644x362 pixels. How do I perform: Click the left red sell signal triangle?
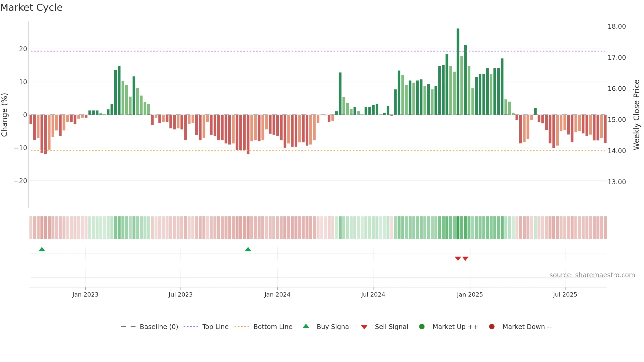pos(458,258)
